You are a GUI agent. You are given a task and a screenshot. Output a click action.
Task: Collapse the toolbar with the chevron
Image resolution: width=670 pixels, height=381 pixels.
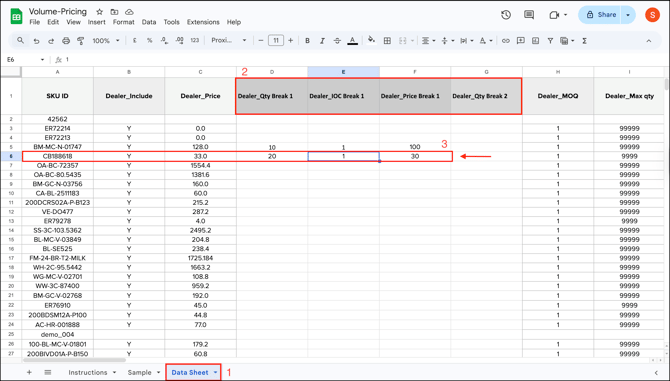(649, 41)
